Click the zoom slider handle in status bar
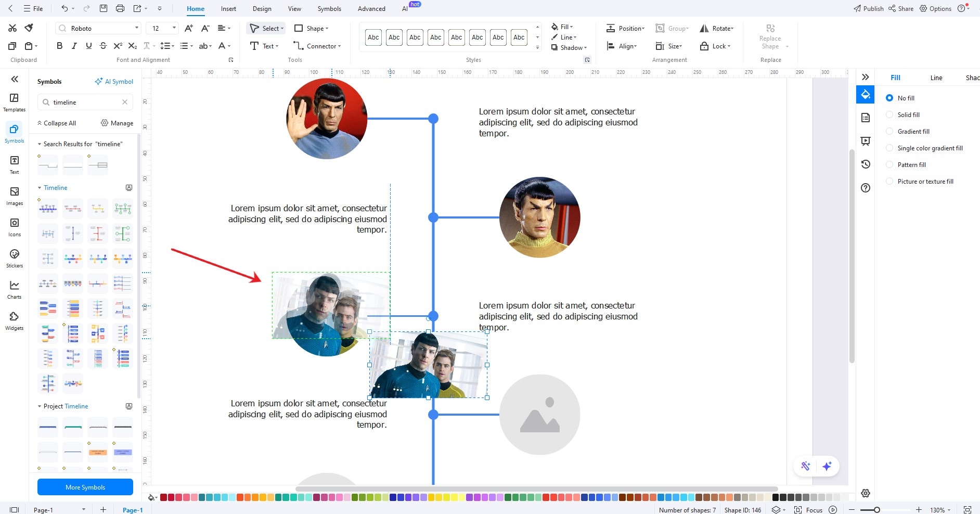The width and height of the screenshot is (980, 514). point(877,510)
